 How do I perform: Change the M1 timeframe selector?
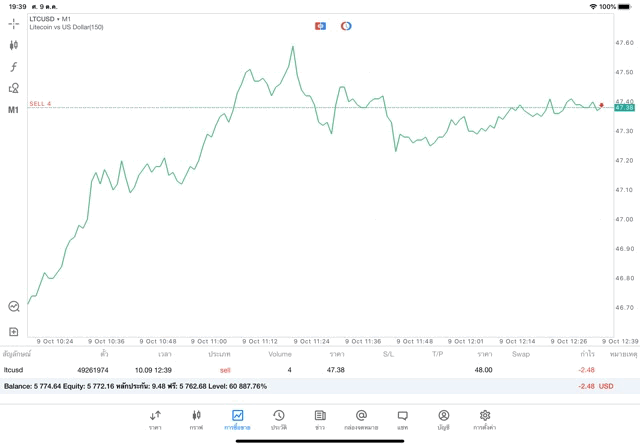point(13,110)
